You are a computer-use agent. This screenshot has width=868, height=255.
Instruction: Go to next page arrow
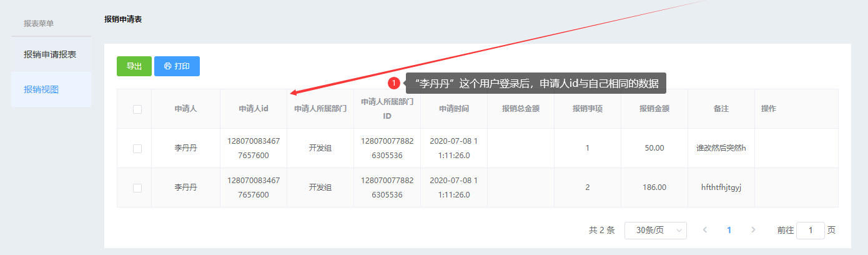point(753,230)
